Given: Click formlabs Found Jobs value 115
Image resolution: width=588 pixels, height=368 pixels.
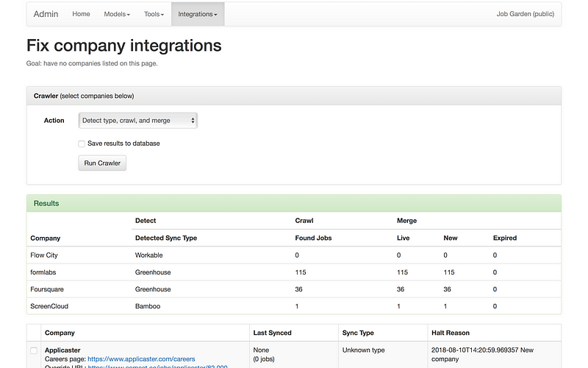Looking at the screenshot, I should coord(301,272).
